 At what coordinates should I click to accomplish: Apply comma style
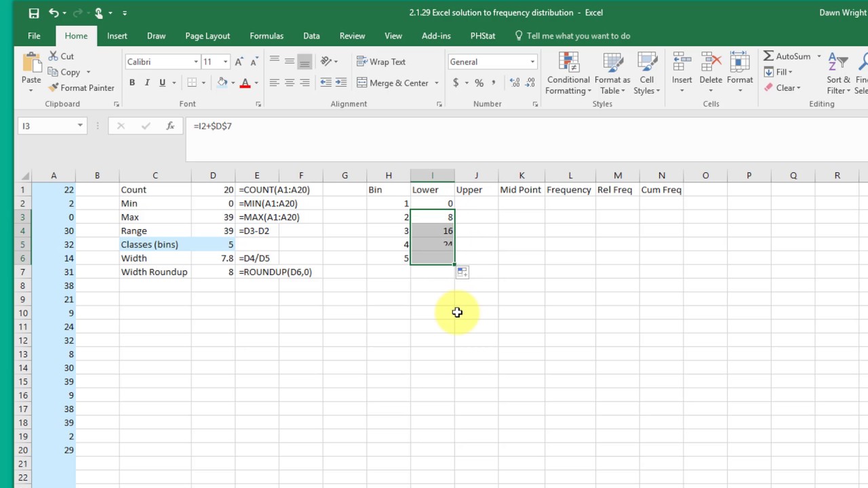point(494,83)
